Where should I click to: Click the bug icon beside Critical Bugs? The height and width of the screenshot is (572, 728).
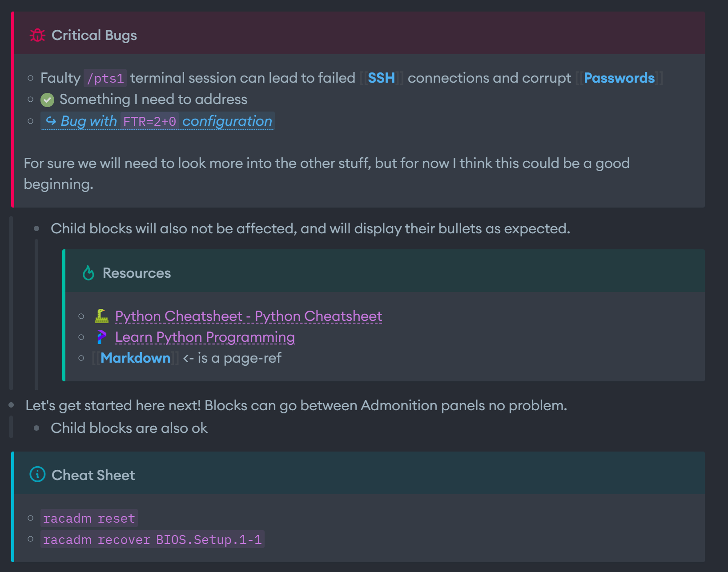(x=37, y=35)
